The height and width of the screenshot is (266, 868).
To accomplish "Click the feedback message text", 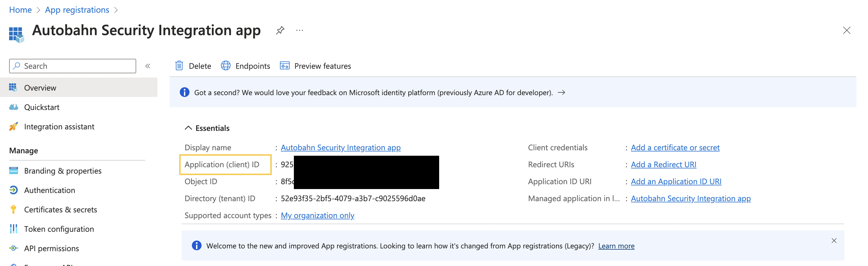I will pyautogui.click(x=373, y=92).
